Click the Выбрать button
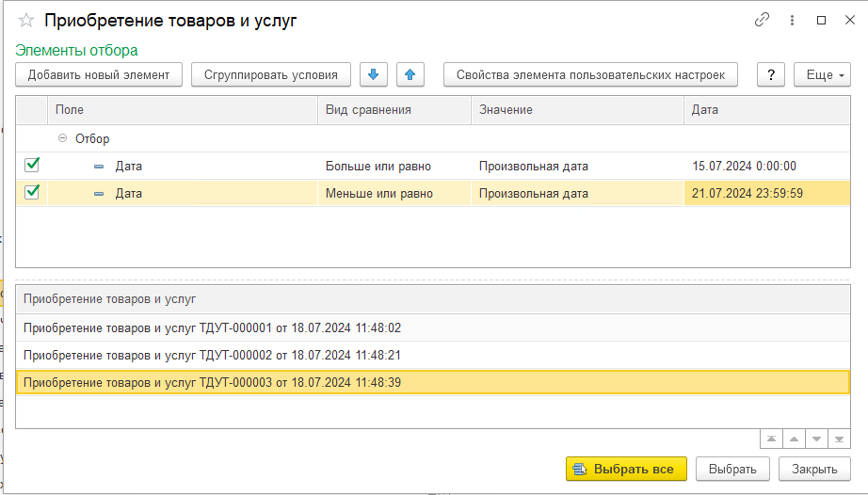 point(732,469)
